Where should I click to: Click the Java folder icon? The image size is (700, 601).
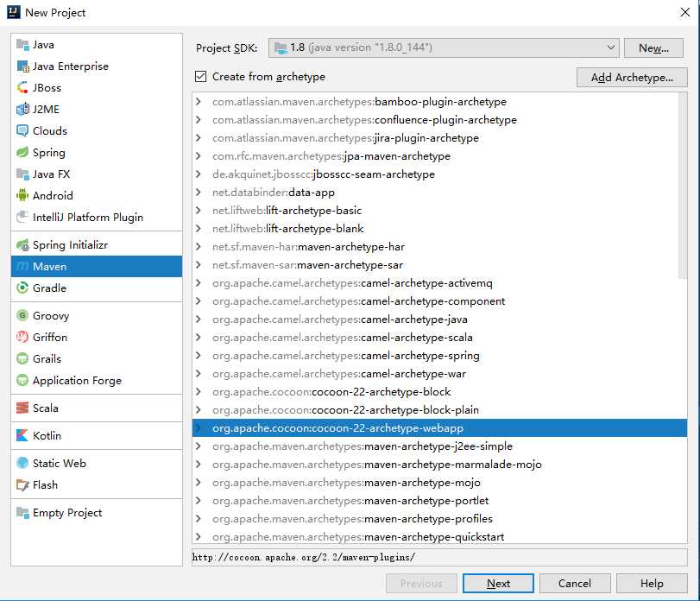(x=22, y=45)
